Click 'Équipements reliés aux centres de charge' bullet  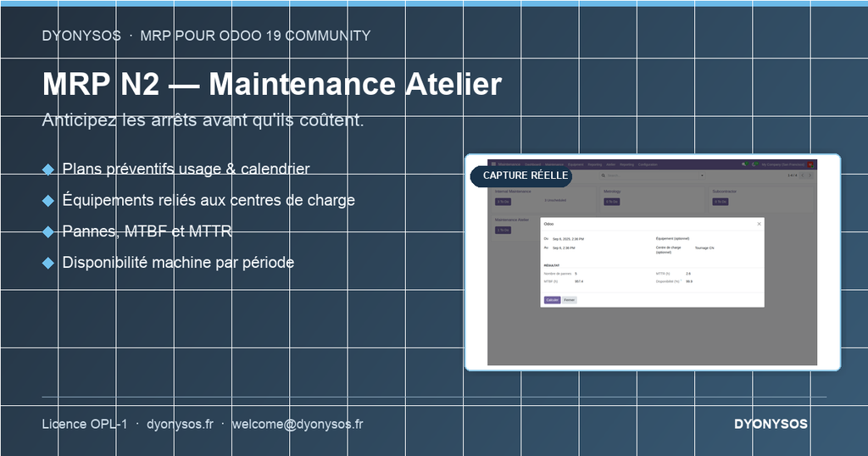click(209, 200)
